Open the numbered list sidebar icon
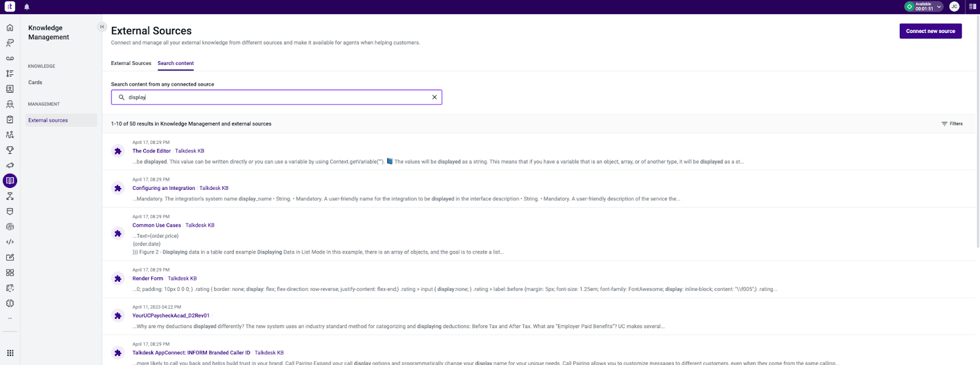The width and height of the screenshot is (980, 365). point(10,73)
